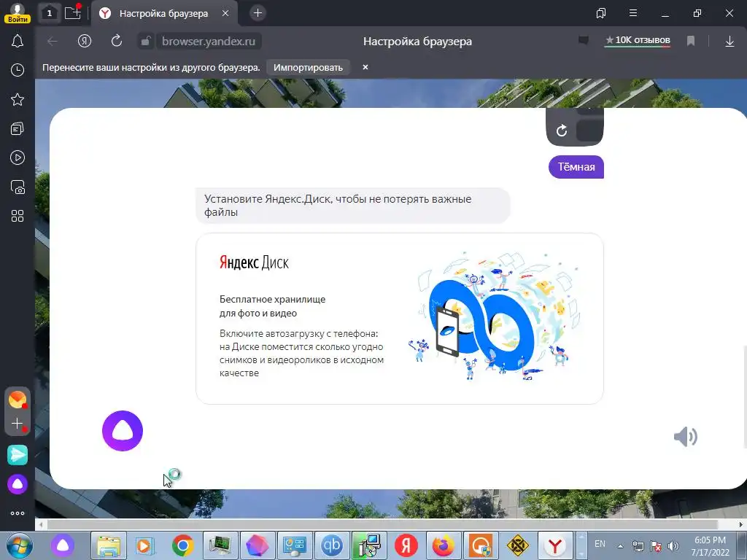Viewport: 747px width, 560px height.
Task: Open the Windows Start menu
Action: coord(20,545)
